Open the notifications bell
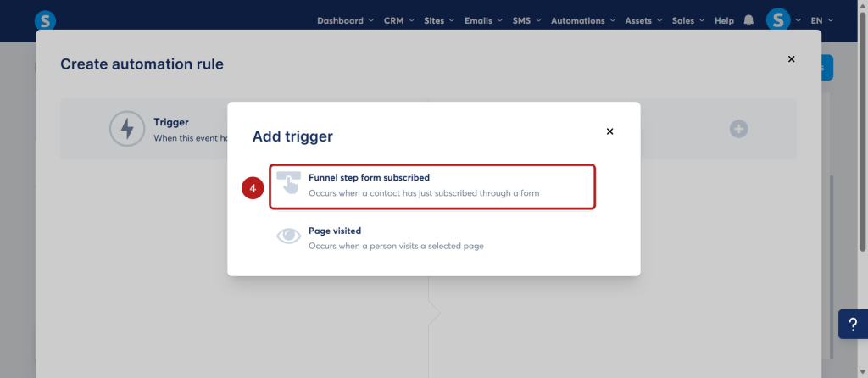Image resolution: width=868 pixels, height=378 pixels. tap(748, 20)
